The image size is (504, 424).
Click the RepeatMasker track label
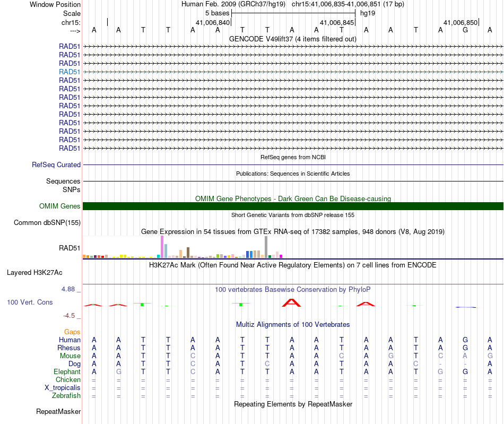[58, 411]
